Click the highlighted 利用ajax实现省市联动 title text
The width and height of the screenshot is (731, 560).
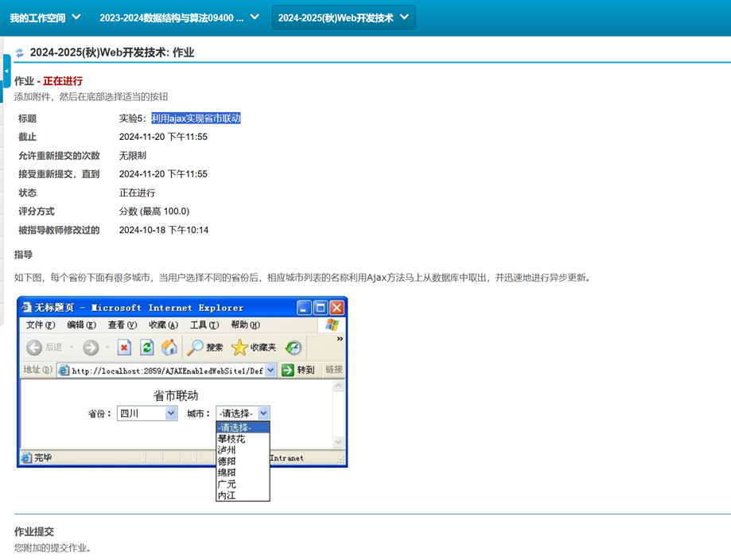[x=196, y=119]
